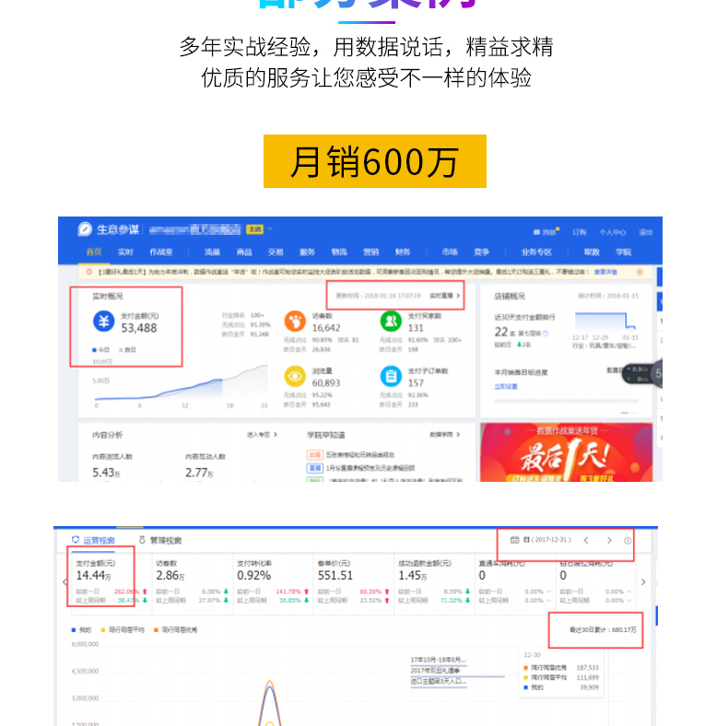Open the 竞争 navigation tab
The width and height of the screenshot is (728, 726).
point(481,252)
